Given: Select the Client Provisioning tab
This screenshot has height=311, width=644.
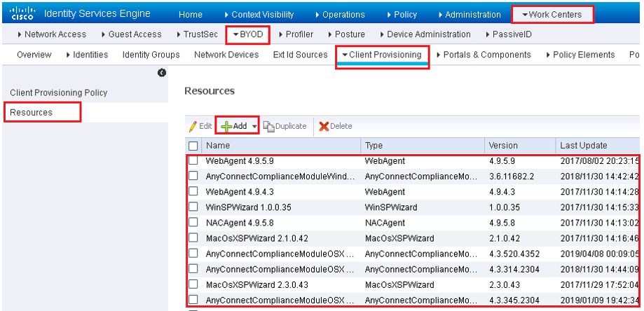Looking at the screenshot, I should (382, 55).
